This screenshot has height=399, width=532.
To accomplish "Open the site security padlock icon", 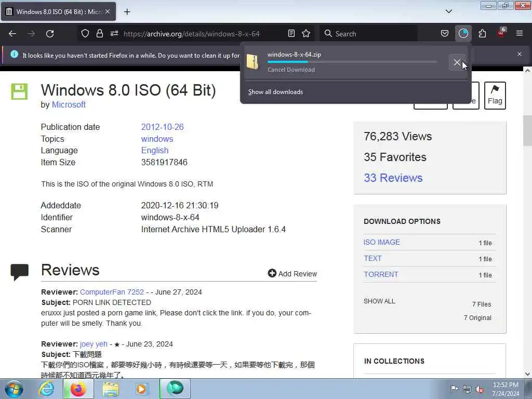I will [99, 33].
